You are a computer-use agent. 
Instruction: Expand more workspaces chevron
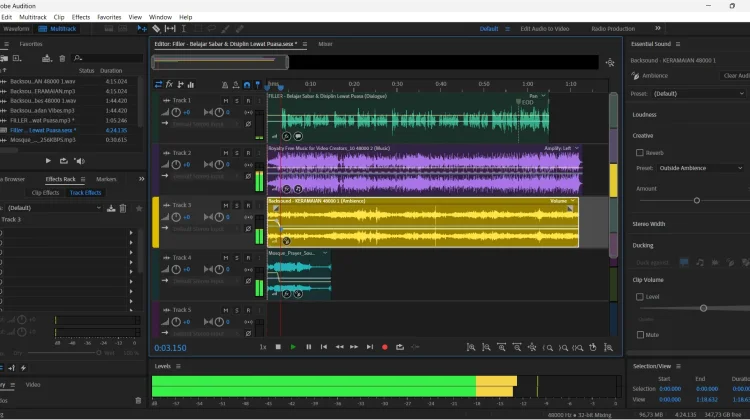click(658, 28)
